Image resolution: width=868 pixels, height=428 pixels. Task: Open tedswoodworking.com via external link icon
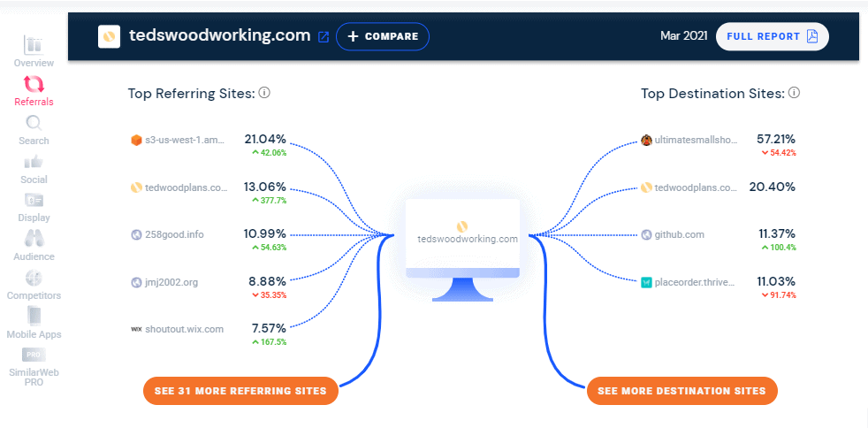[324, 37]
